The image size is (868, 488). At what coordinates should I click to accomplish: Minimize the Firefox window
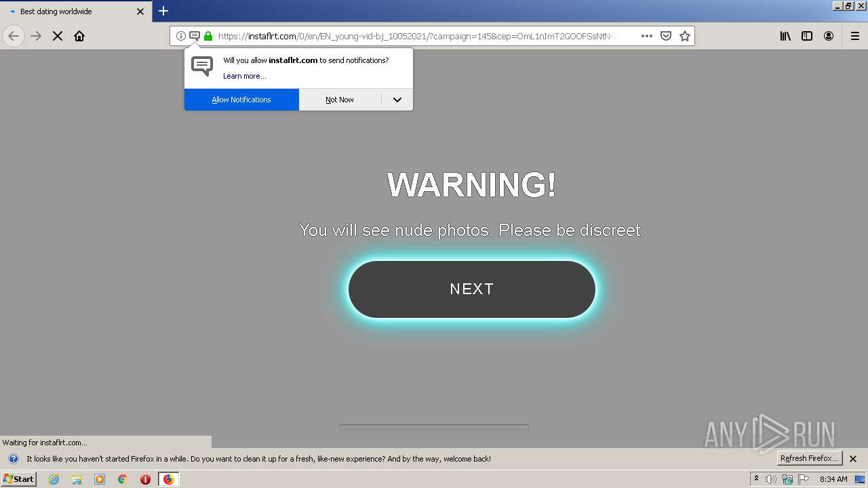(x=837, y=5)
